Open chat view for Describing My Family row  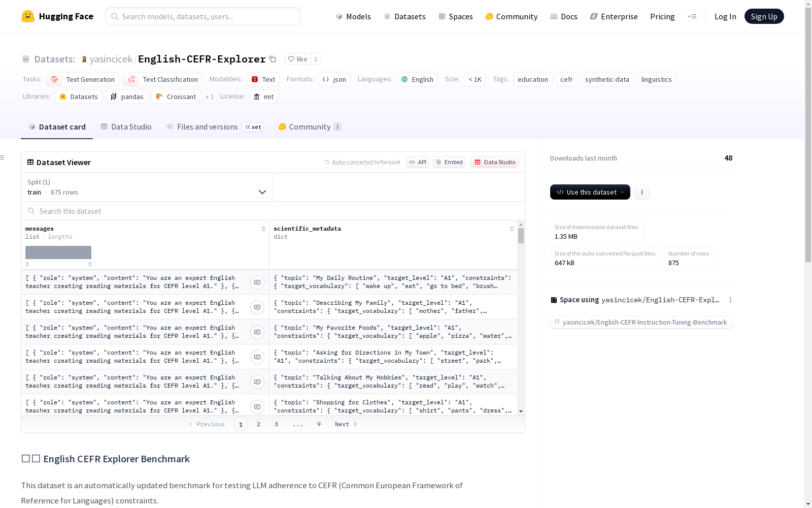coord(257,307)
